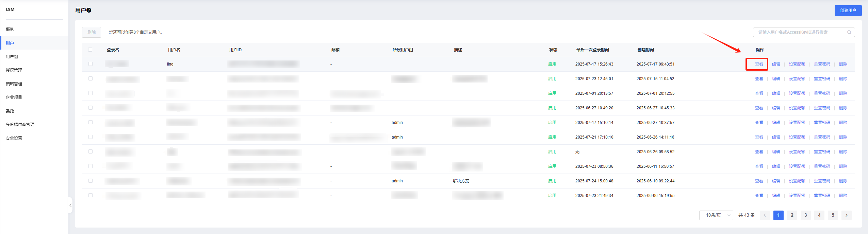Click the username or AccessKeyID search field

[800, 32]
